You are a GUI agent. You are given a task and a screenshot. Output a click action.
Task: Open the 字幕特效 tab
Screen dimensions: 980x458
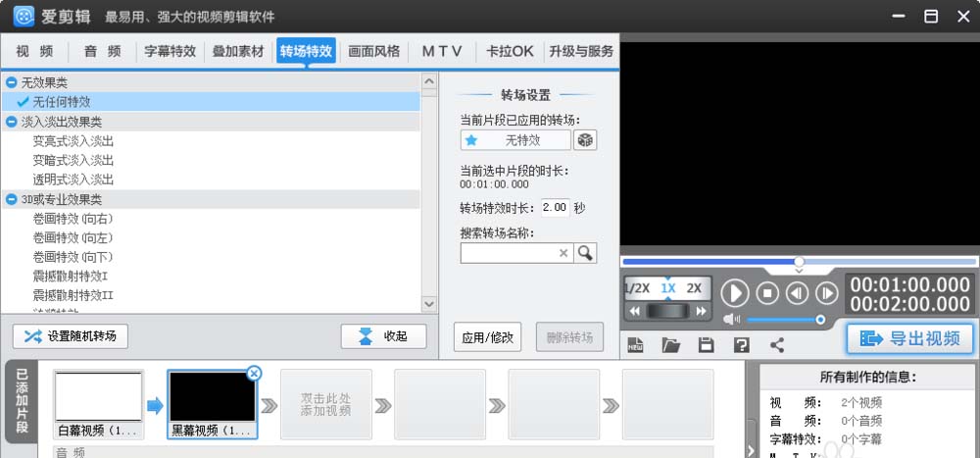(x=170, y=51)
